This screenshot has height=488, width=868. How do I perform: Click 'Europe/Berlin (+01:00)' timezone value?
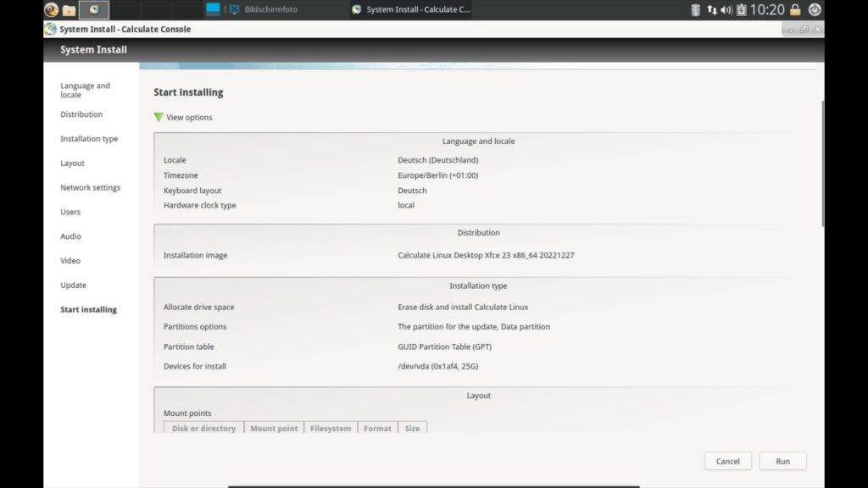point(438,175)
